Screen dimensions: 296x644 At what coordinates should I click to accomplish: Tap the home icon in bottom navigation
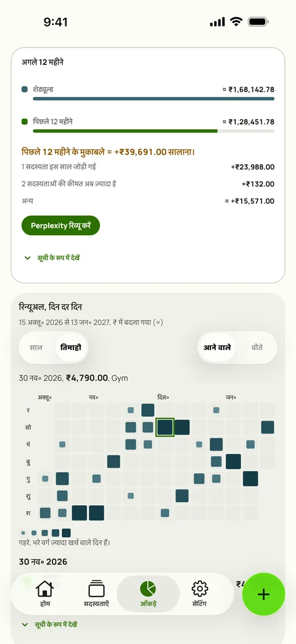click(44, 588)
